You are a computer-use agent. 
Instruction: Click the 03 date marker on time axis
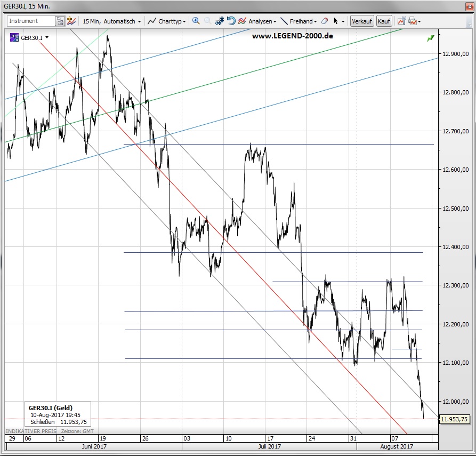click(x=187, y=438)
